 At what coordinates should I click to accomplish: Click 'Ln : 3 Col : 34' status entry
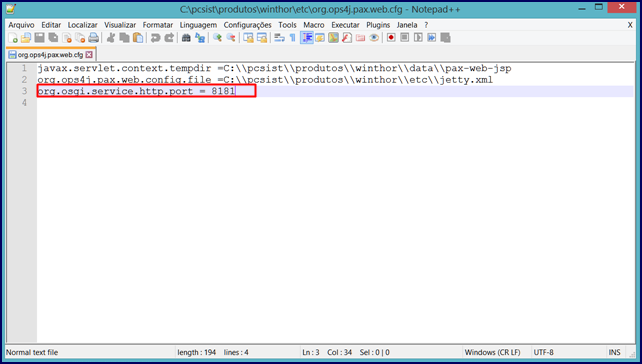click(327, 352)
